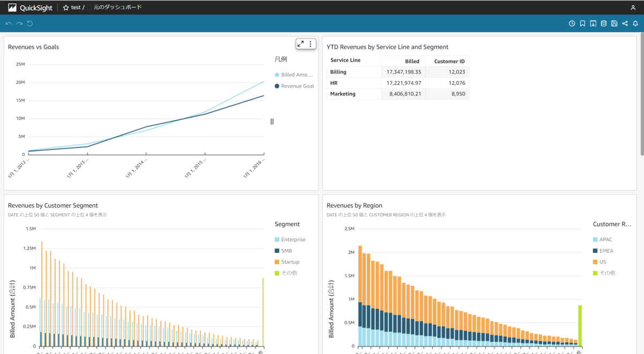Click the legend panel collapse handle
Viewport: 644px width, 354px height.
272,122
